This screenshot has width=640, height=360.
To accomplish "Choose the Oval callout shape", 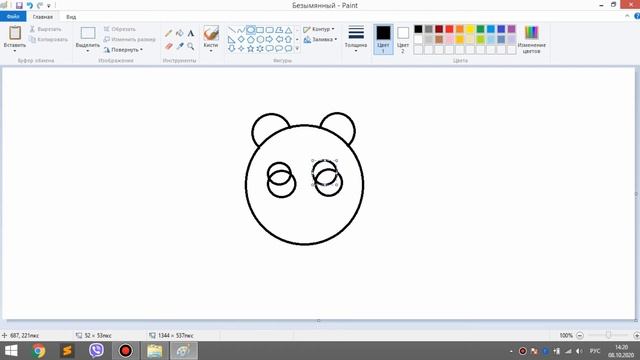I will coord(279,49).
